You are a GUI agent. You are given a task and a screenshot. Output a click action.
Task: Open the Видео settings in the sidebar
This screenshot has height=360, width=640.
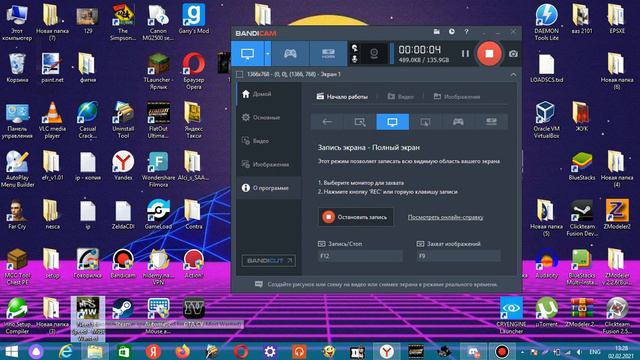click(x=269, y=141)
